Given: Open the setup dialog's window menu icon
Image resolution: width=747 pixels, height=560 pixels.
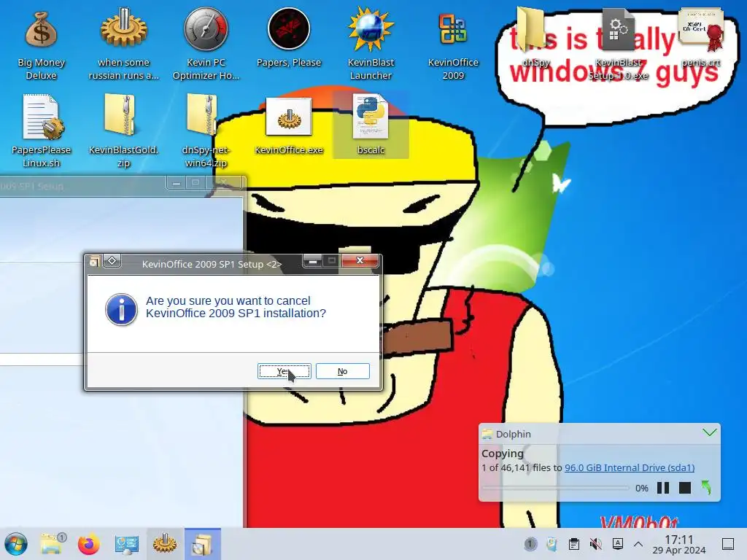Looking at the screenshot, I should [94, 261].
